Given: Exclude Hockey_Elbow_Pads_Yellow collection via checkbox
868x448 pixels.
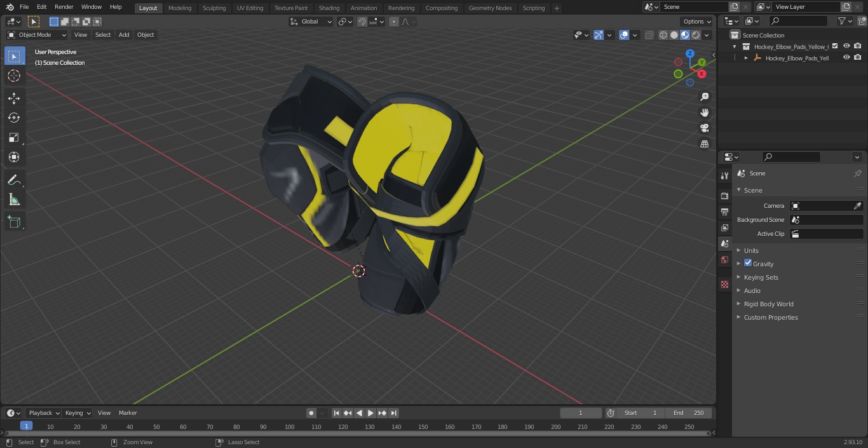Looking at the screenshot, I should click(x=835, y=46).
